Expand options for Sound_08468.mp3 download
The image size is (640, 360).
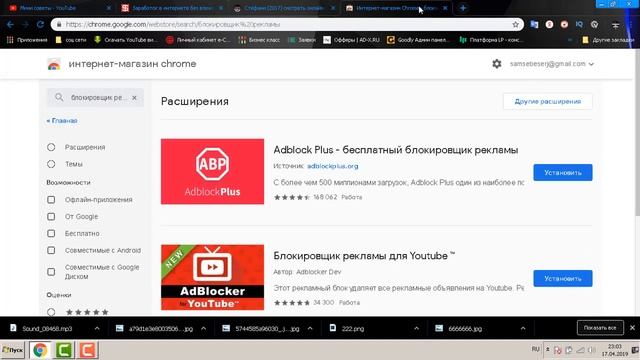click(x=97, y=328)
